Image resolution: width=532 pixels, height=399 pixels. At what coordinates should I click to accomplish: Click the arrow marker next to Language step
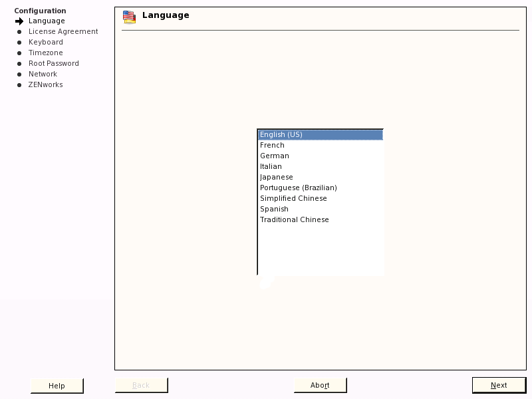(19, 21)
